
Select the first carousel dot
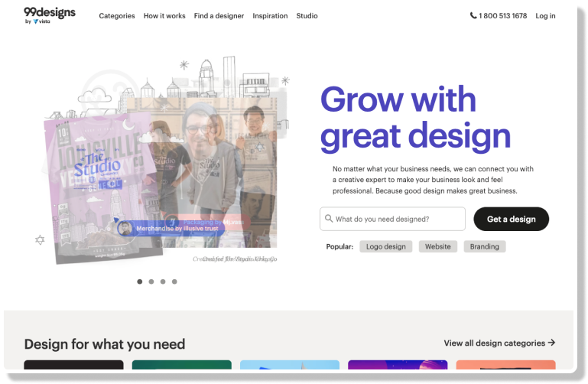[x=139, y=281]
